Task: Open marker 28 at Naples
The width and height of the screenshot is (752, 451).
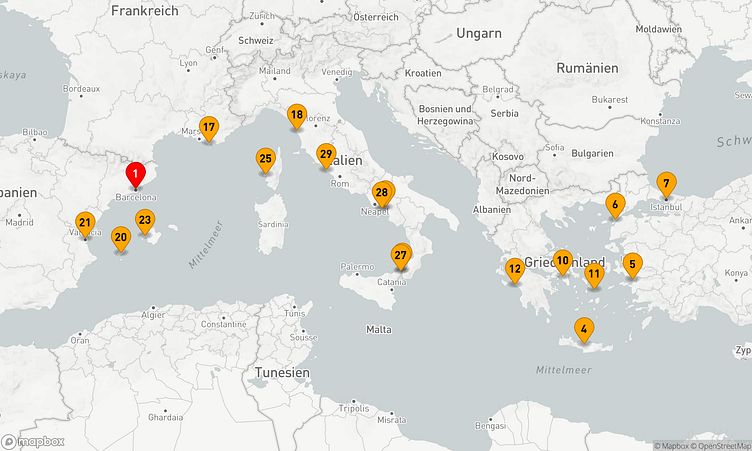Action: (381, 193)
